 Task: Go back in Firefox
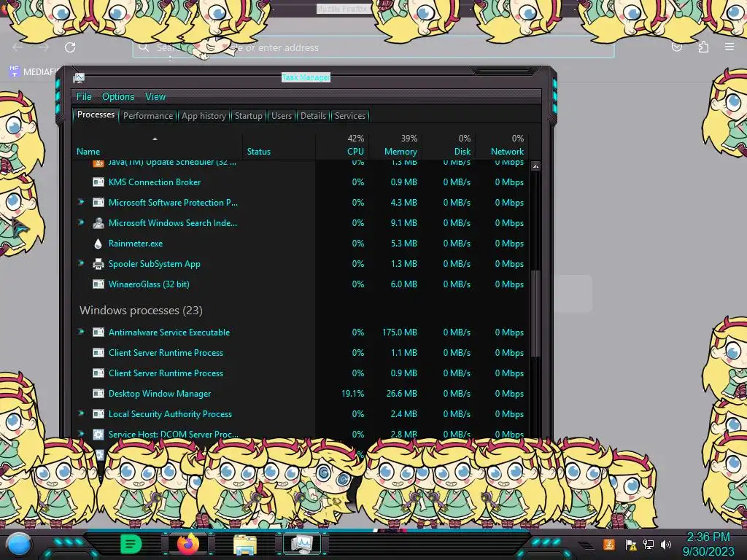point(18,47)
